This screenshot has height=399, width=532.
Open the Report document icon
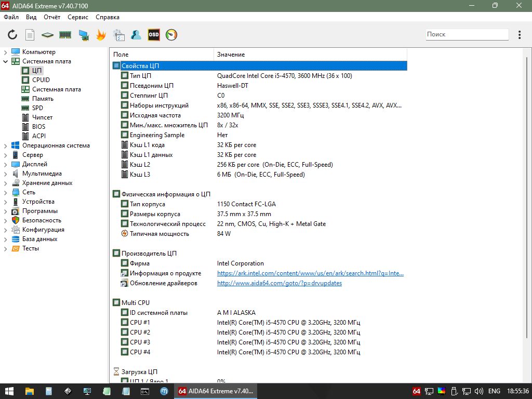pos(30,35)
